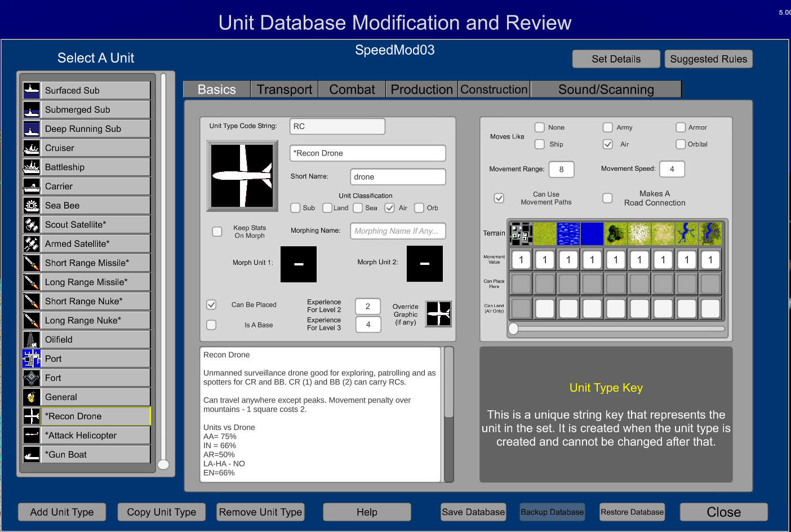791x532 pixels.
Task: Select the Oilfield unit icon
Action: coord(31,340)
